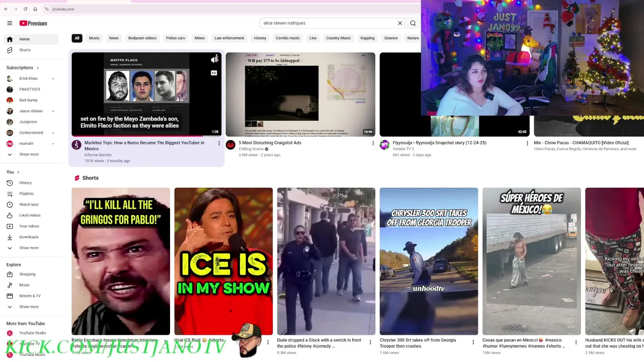Screen dimensions: 644x362
Task: Select the Law enforcement filter chip
Action: point(229,38)
